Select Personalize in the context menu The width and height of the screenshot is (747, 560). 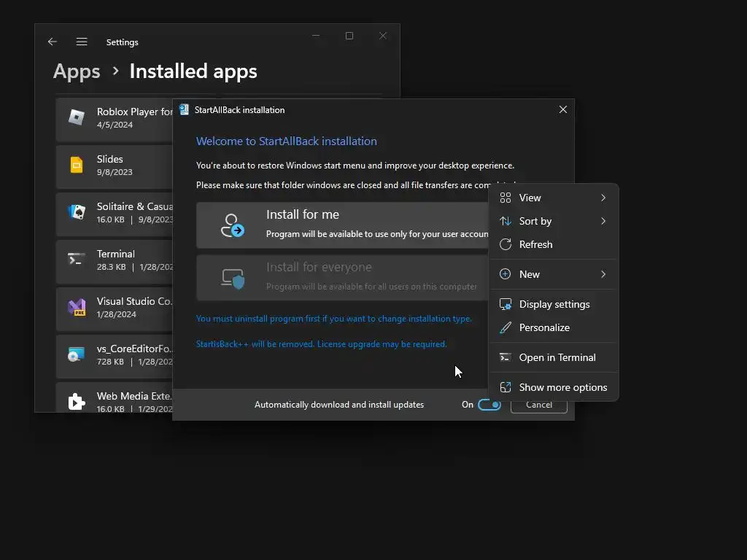click(544, 327)
